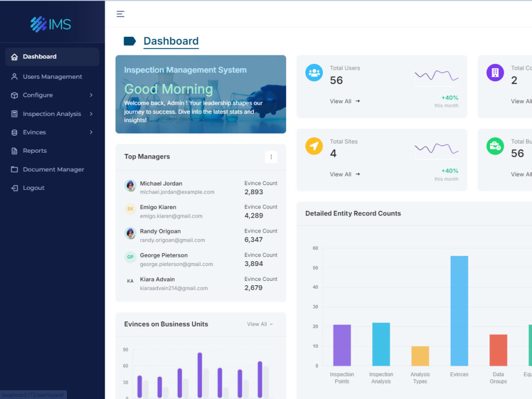Click Randy Origoan's avatar
Screen dimensions: 532x399
130,233
